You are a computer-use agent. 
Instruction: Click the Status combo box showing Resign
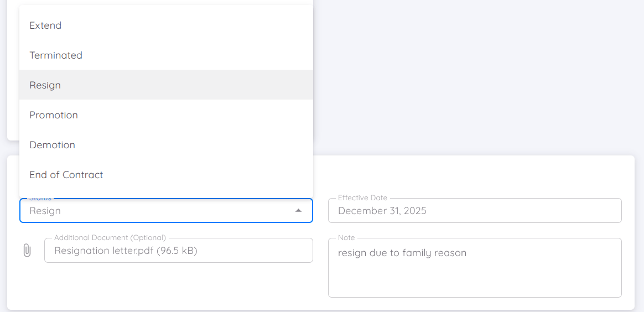coord(155,211)
